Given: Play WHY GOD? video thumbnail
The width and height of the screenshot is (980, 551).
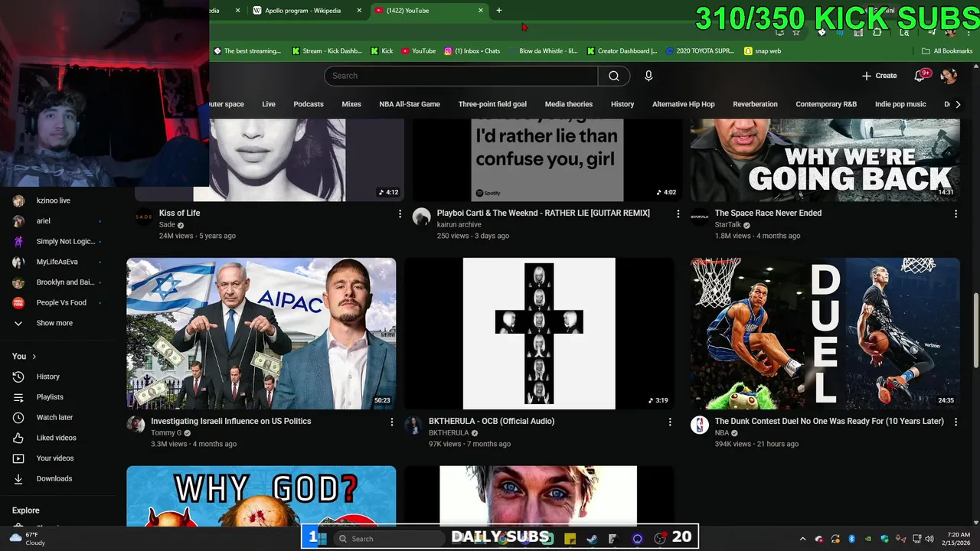Looking at the screenshot, I should click(x=261, y=496).
